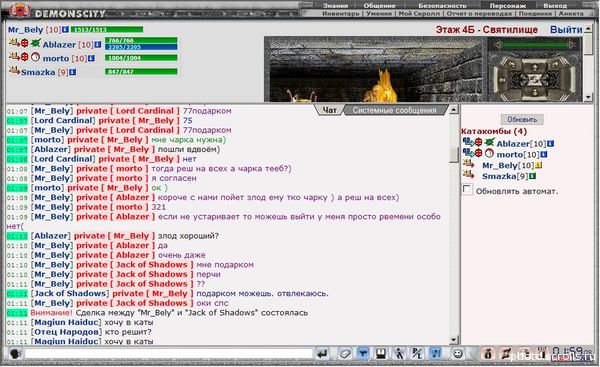
Task: Click chat scrollbar up arrow
Action: click(454, 110)
